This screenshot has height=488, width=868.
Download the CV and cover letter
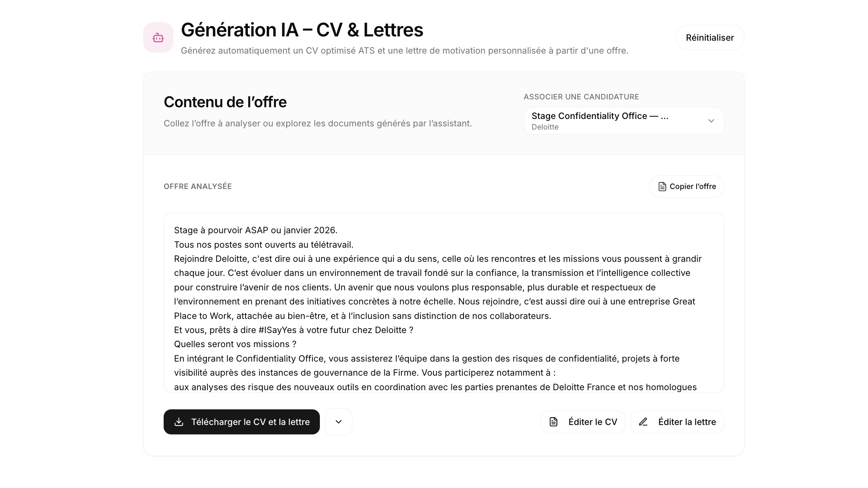[242, 422]
